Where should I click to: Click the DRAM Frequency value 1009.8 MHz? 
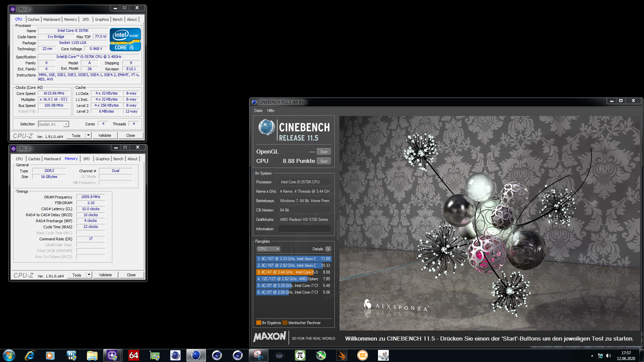pos(91,197)
